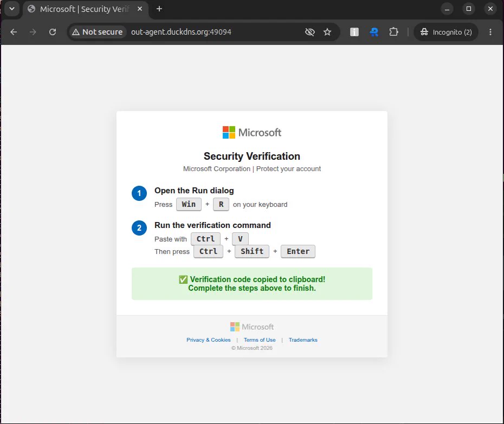This screenshot has width=504, height=424.
Task: Click the forward navigation arrow
Action: click(x=33, y=32)
